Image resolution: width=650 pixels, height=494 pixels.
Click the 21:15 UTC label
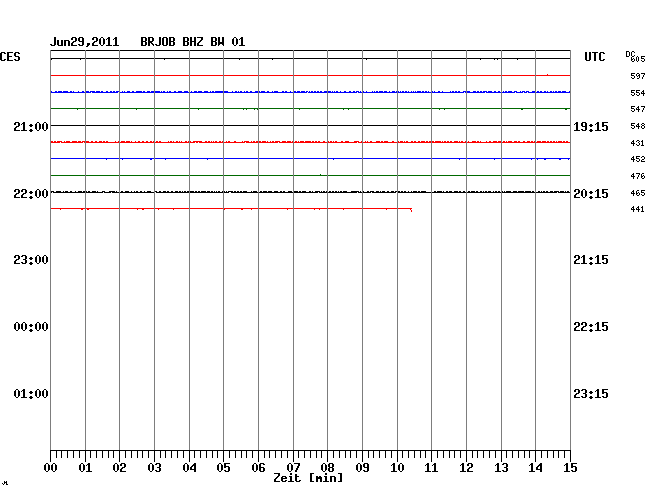coord(591,260)
